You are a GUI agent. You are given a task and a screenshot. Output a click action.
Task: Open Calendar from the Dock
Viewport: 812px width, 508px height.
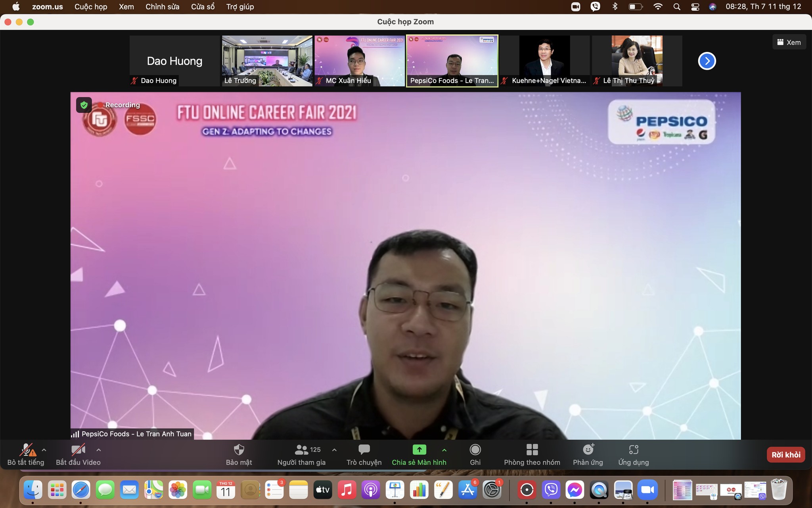tap(226, 490)
